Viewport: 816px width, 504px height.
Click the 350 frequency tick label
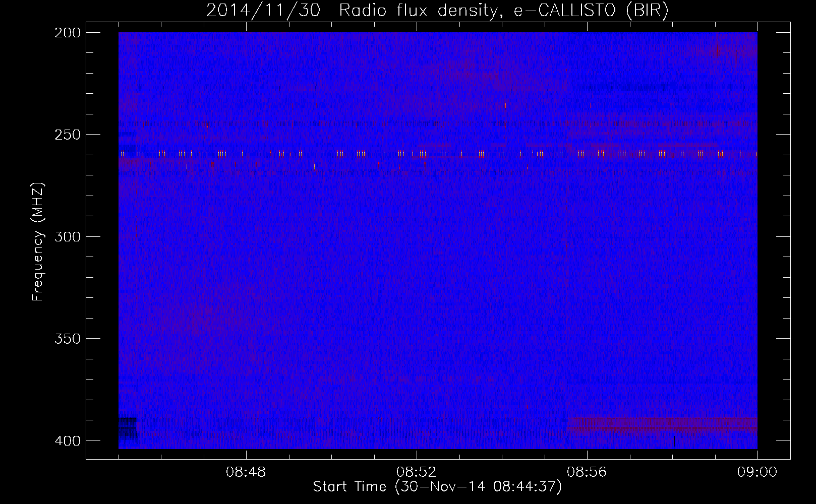point(67,339)
